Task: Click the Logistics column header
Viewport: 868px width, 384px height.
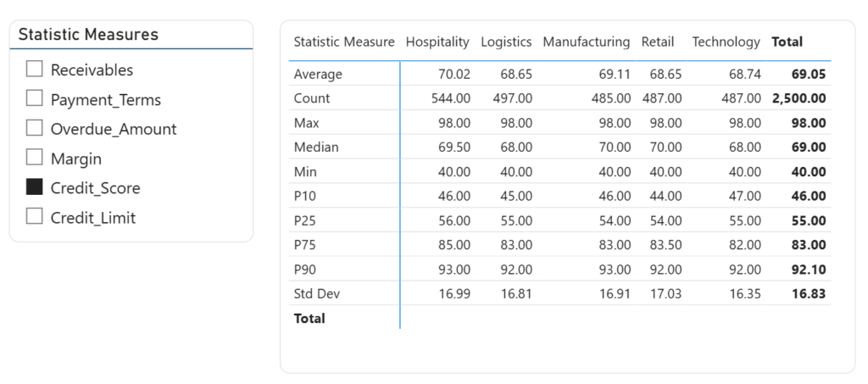Action: (x=505, y=42)
